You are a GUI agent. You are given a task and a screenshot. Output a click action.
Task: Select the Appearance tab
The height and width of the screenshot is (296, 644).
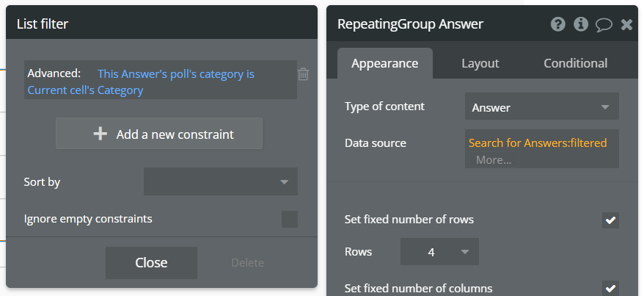[x=384, y=63]
